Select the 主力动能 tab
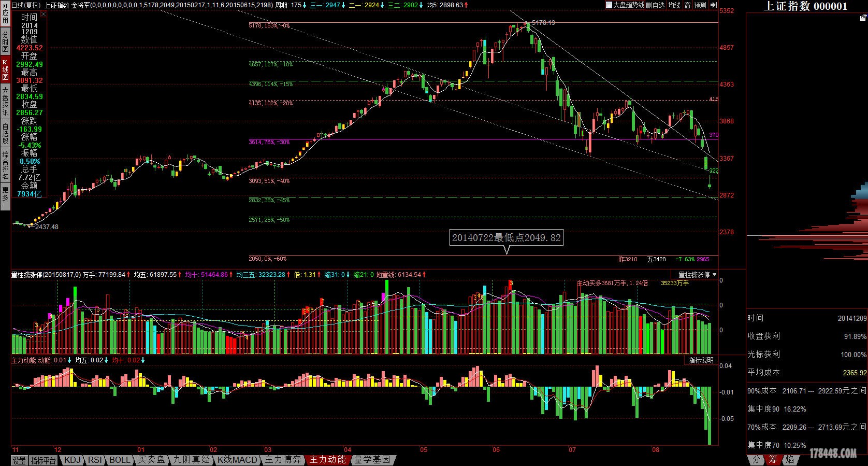This screenshot has height=466, width=868. point(328,460)
